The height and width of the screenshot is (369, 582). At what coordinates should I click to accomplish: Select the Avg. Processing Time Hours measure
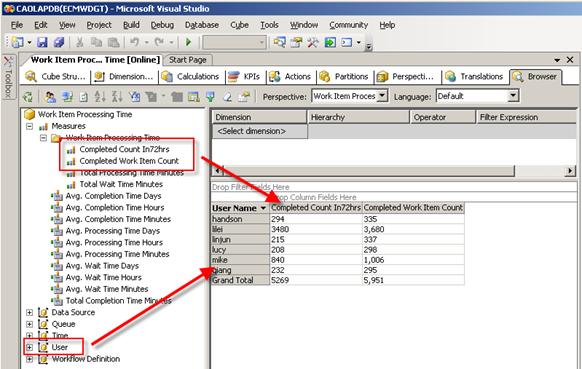114,242
